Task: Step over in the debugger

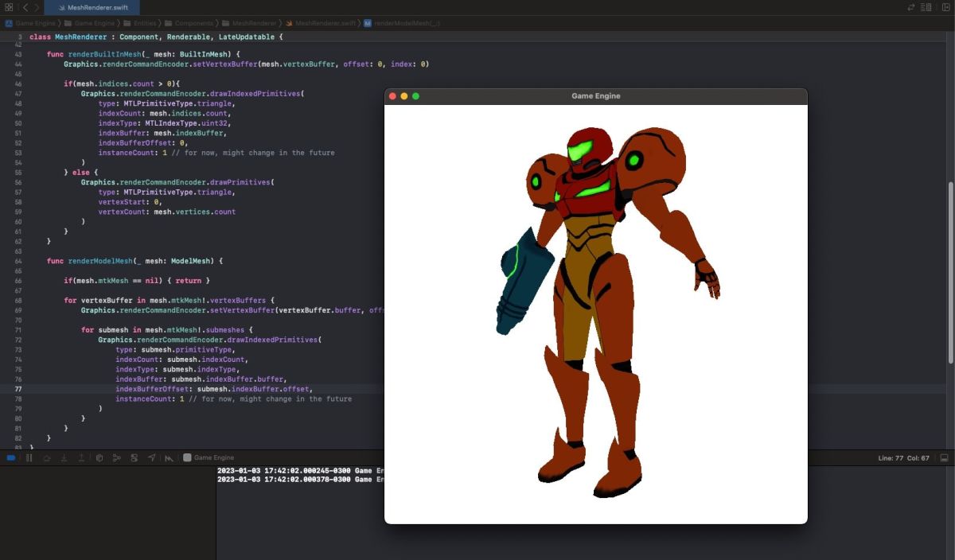Action: (x=47, y=458)
